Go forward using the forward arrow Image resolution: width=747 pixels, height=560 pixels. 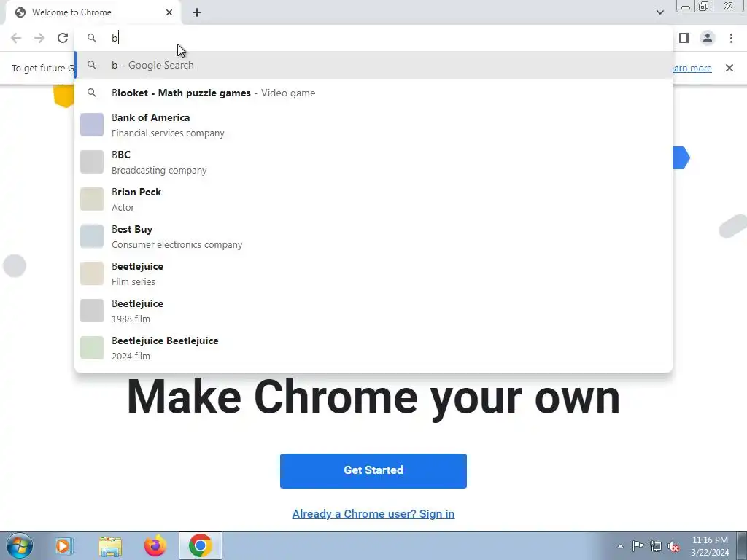[x=39, y=38]
